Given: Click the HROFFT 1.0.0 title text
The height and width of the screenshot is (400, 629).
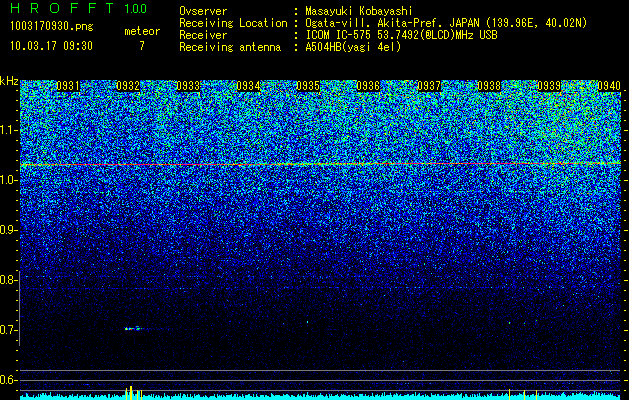Looking at the screenshot, I should 79,8.
